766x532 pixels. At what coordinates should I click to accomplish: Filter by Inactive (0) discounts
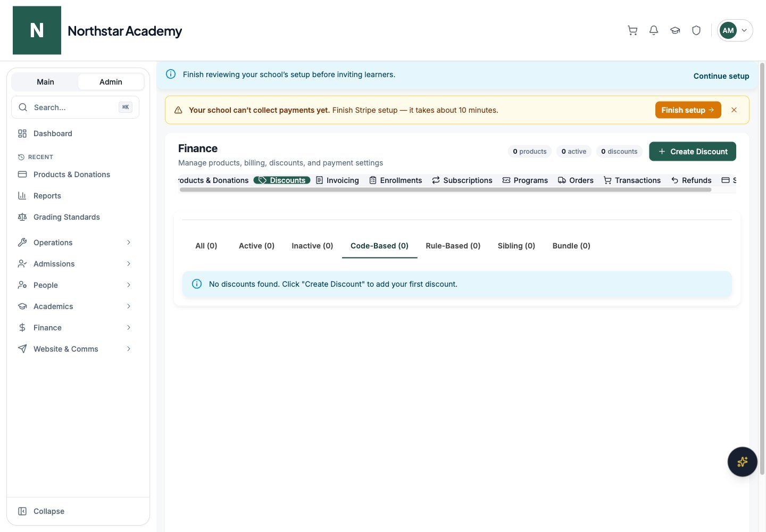(312, 246)
